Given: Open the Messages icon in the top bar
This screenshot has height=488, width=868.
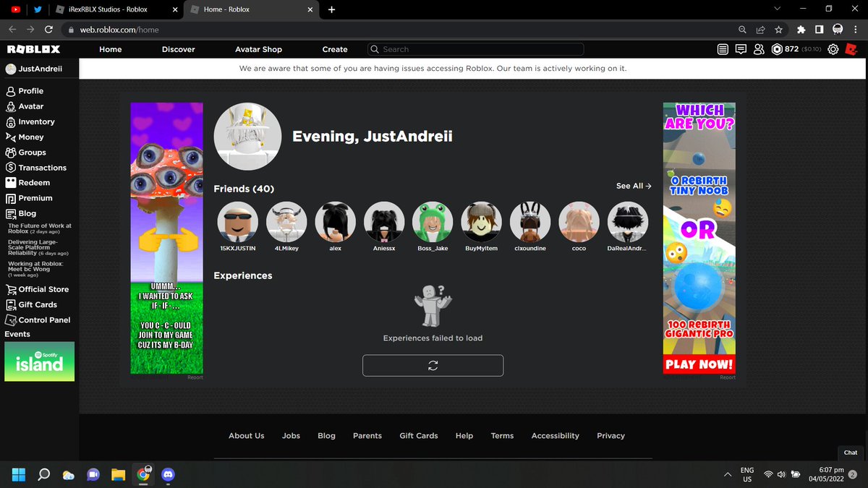Looking at the screenshot, I should click(x=741, y=49).
